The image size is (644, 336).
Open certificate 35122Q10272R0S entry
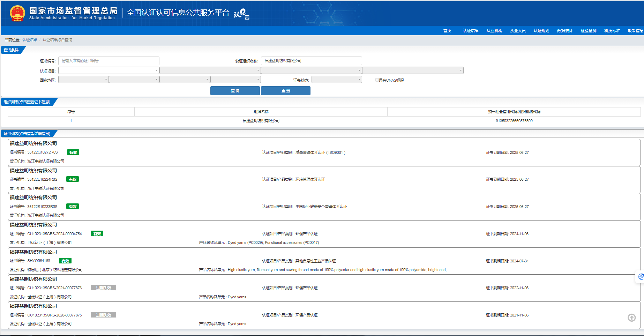pyautogui.click(x=324, y=152)
